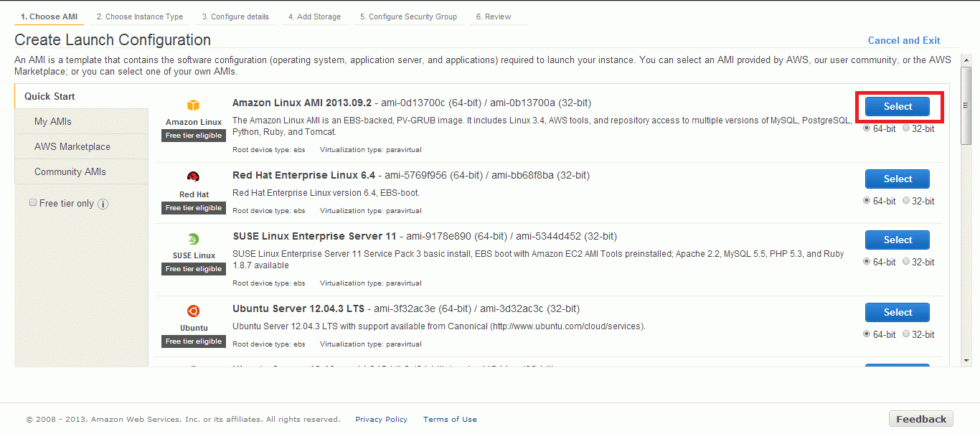Go to step 6 Review
Screen dimensions: 980x434
point(493,16)
